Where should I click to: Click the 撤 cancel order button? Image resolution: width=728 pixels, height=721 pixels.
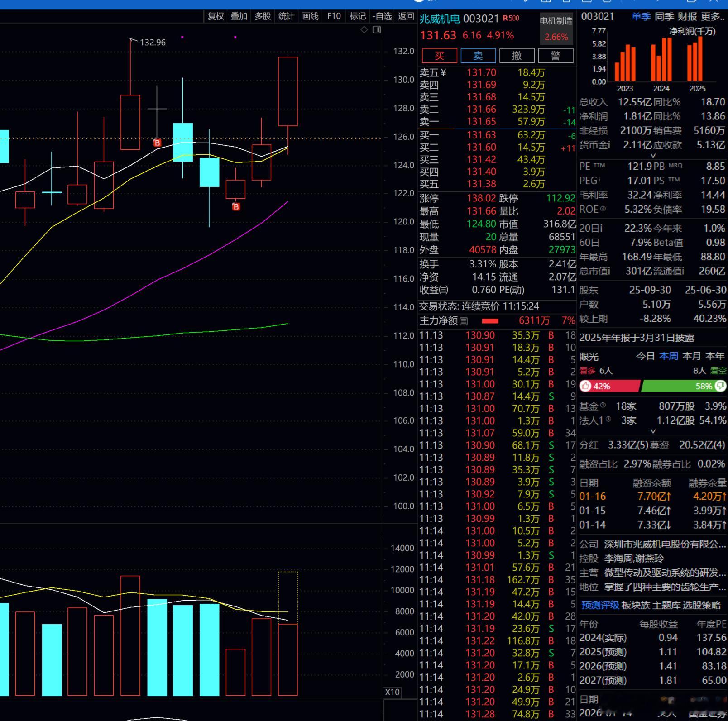[x=517, y=56]
